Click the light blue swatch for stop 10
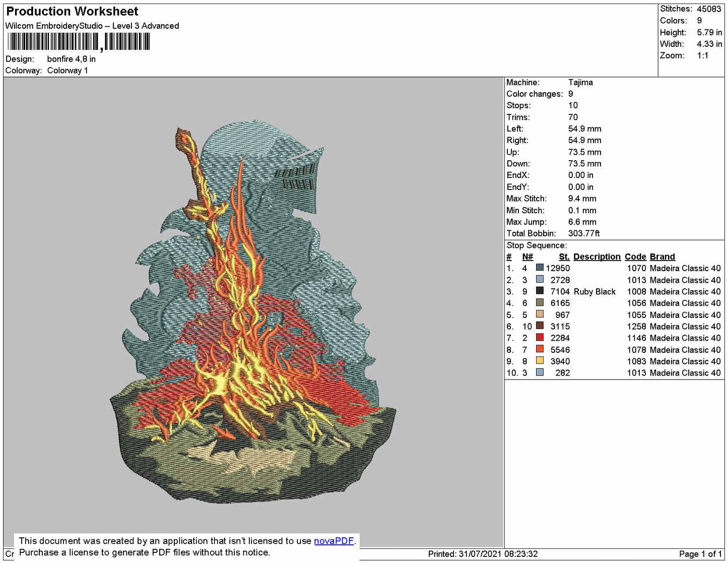 pyautogui.click(x=540, y=372)
